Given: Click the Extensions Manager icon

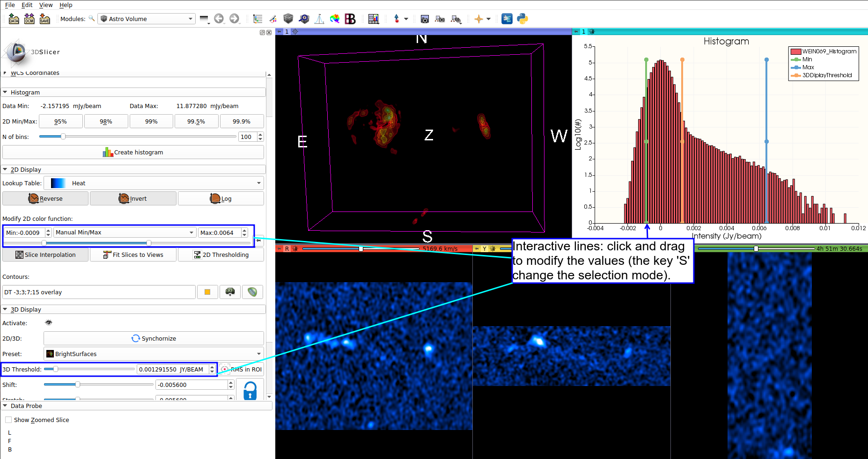Looking at the screenshot, I should [507, 19].
